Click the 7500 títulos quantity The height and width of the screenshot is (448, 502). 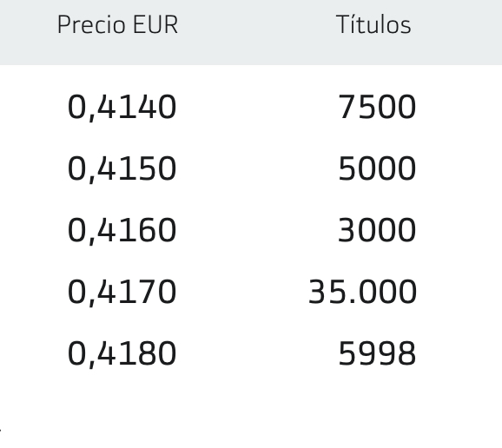click(x=377, y=107)
